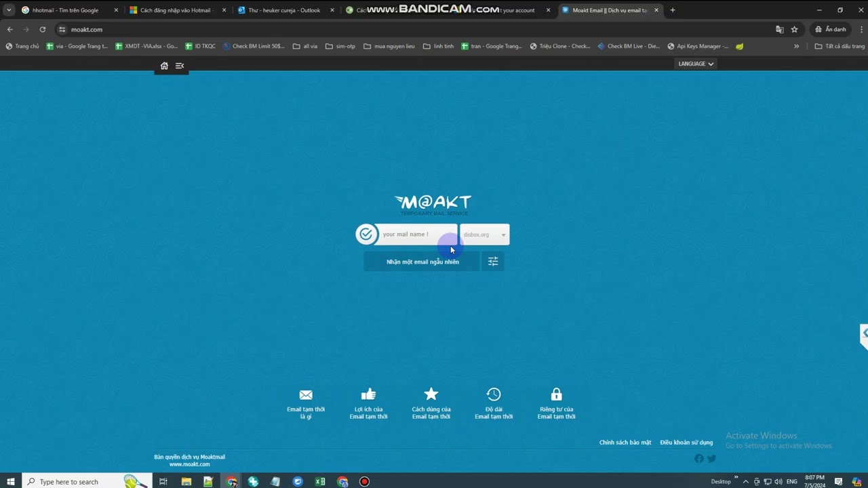
Task: Show more bookmarks chevron
Action: click(796, 46)
